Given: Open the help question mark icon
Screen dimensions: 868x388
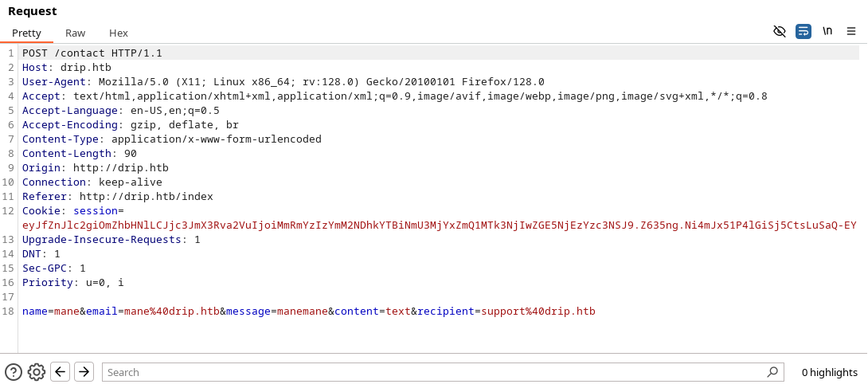Looking at the screenshot, I should pos(14,372).
